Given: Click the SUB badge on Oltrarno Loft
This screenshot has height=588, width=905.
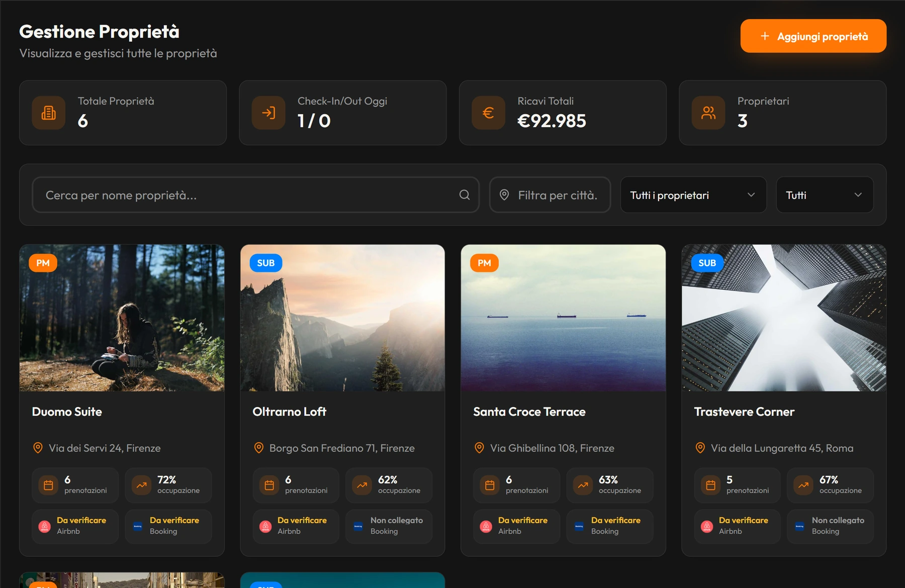Looking at the screenshot, I should coord(266,263).
